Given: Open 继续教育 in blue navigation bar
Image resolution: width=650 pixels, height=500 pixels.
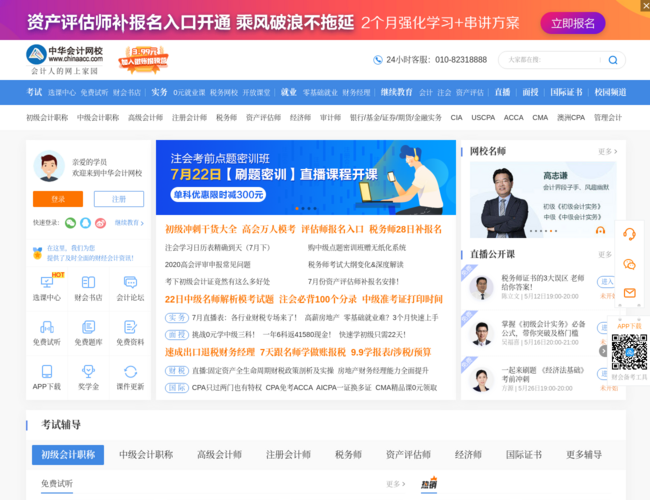Looking at the screenshot, I should (x=397, y=92).
